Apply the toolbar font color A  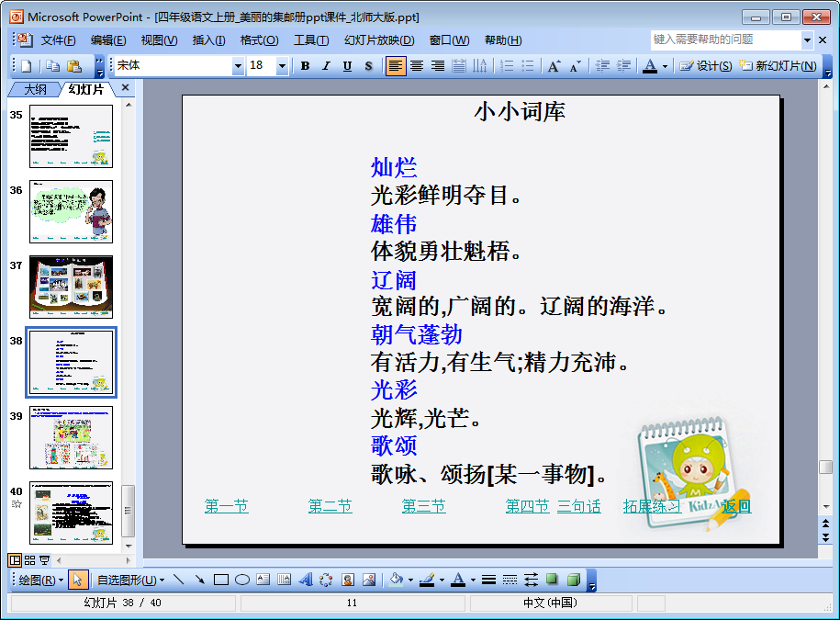(x=650, y=66)
